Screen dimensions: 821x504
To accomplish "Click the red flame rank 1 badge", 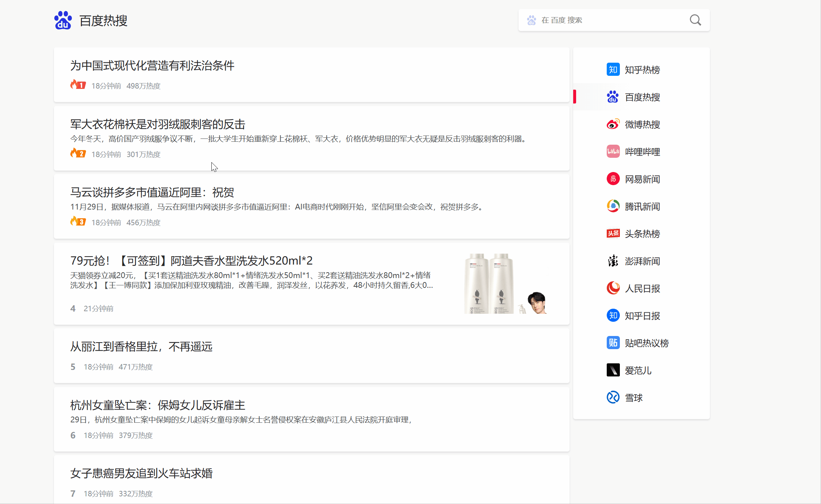I will (x=78, y=85).
